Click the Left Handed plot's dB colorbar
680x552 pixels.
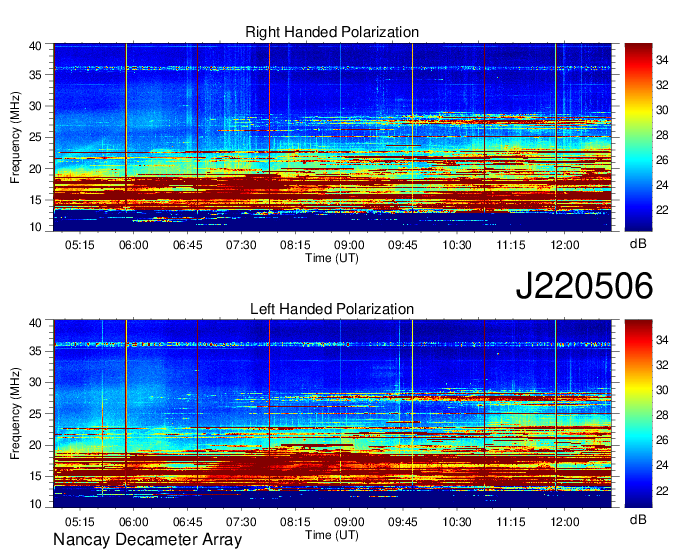[x=638, y=414]
